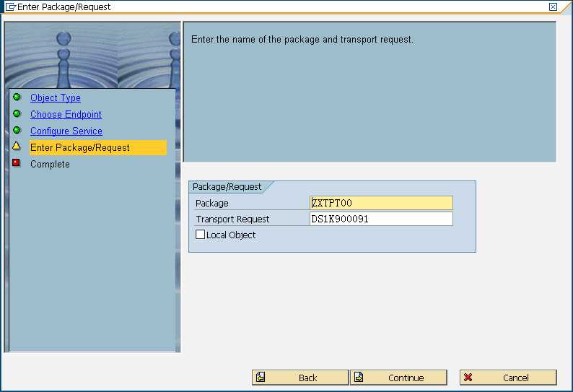Click the green status icon beside Object Type
The width and height of the screenshot is (573, 392).
coord(17,97)
